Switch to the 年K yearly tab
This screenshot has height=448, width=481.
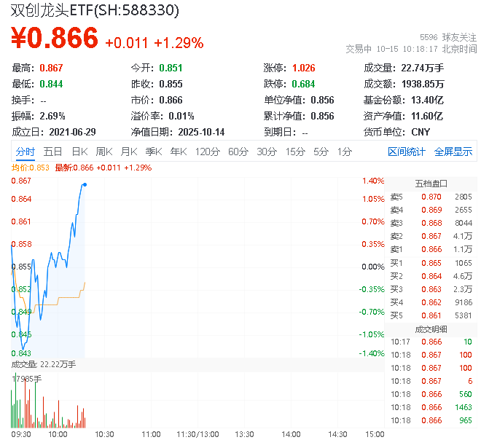(x=178, y=152)
